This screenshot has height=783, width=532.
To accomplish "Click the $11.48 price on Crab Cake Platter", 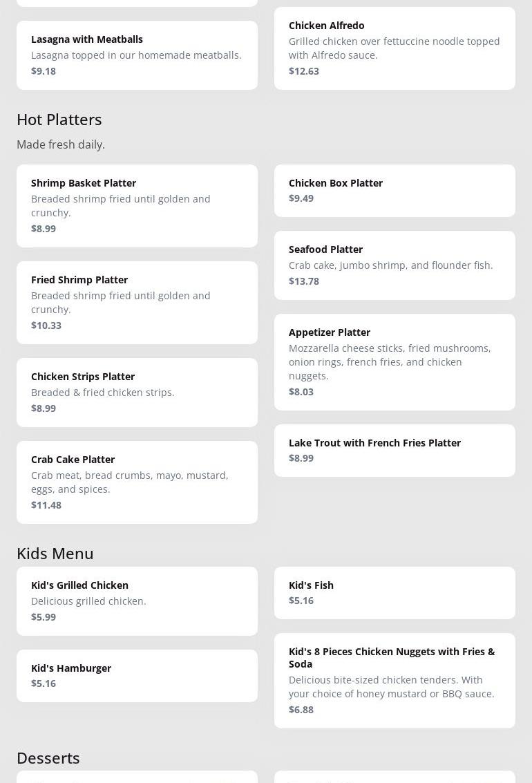I will coord(46,505).
